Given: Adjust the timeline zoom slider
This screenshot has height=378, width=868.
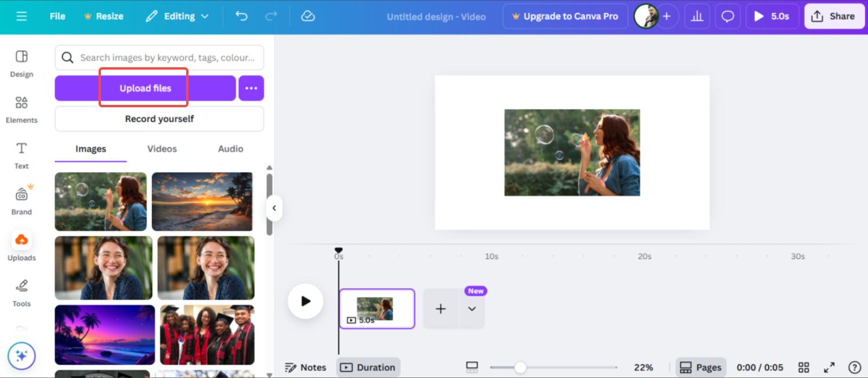Looking at the screenshot, I should (x=520, y=367).
